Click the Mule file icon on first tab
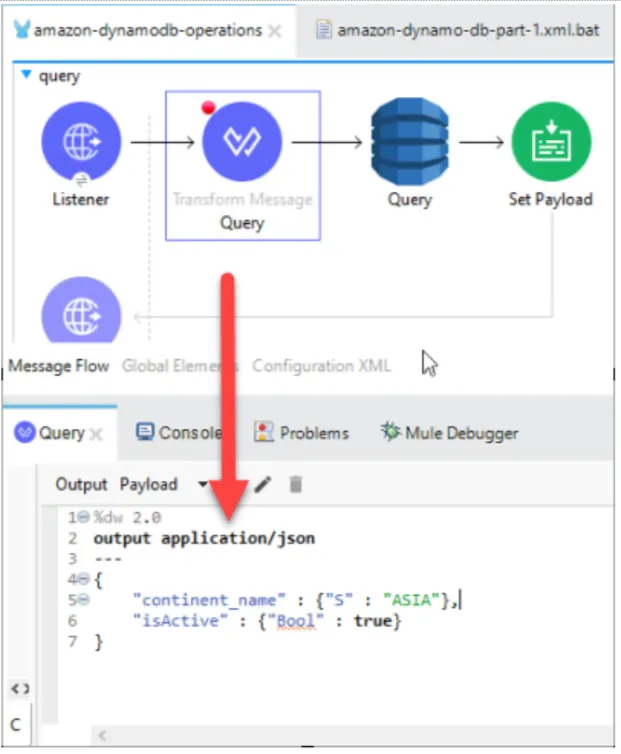The image size is (621, 754). (x=22, y=29)
